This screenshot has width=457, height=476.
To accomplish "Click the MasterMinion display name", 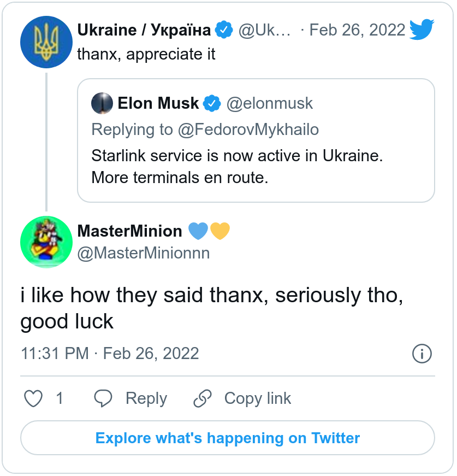I will pos(130,231).
